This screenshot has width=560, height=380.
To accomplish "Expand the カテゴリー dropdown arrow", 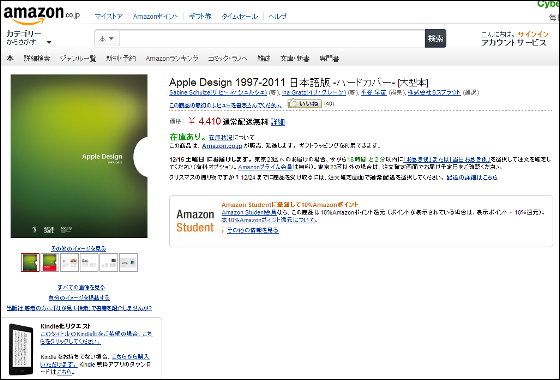I will (x=49, y=42).
